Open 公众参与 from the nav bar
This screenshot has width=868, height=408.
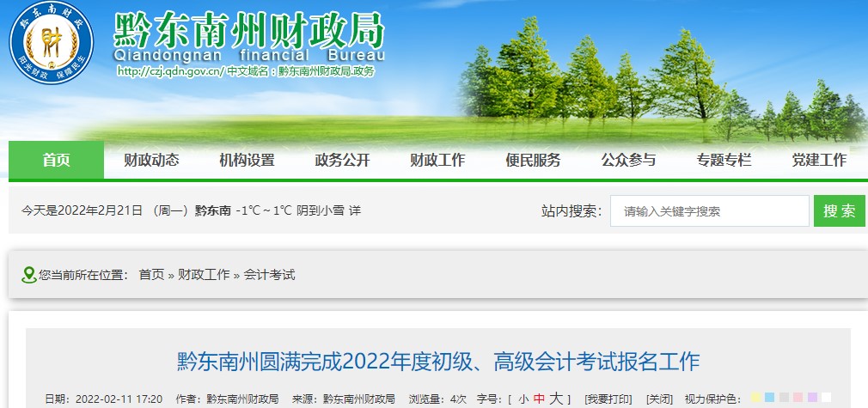[628, 160]
